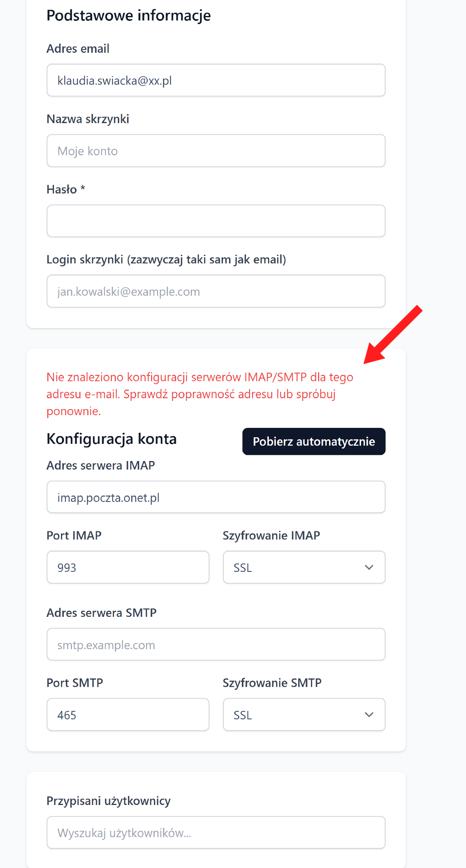This screenshot has height=868, width=466.
Task: Click the red IMAP/SMTP error message
Action: [199, 394]
